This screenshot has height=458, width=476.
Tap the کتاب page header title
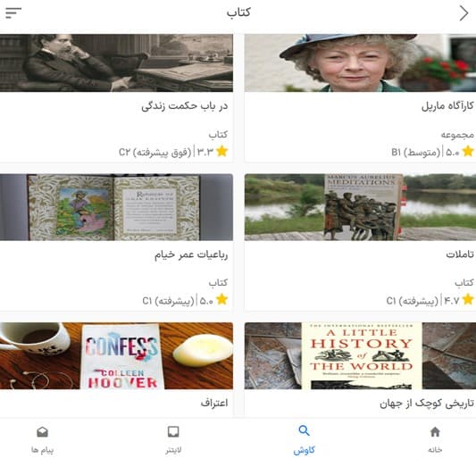pyautogui.click(x=238, y=12)
